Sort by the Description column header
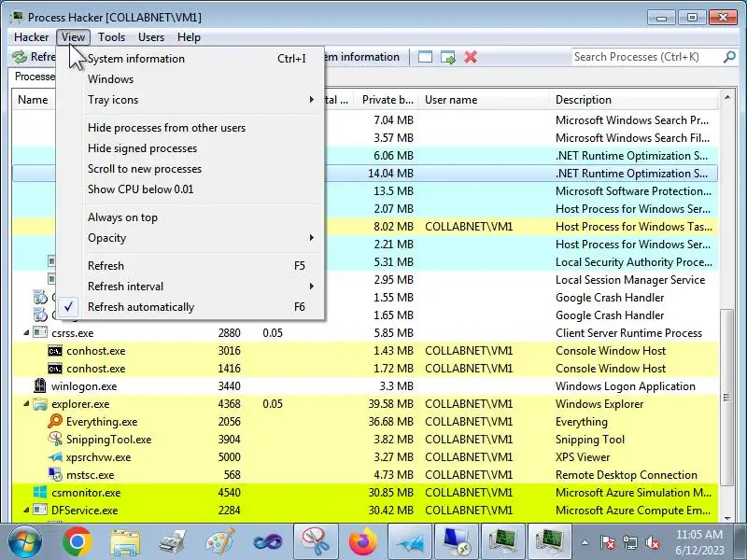This screenshot has width=747, height=560. 634,100
